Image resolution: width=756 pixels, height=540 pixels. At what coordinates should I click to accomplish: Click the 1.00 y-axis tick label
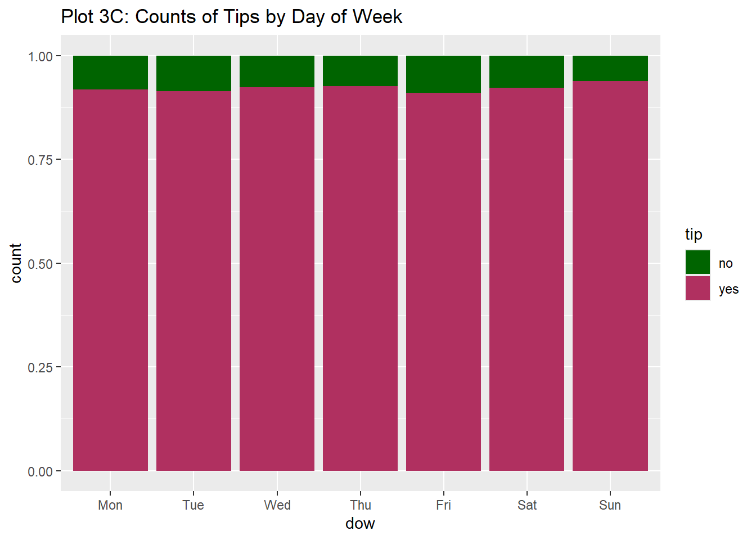click(x=40, y=56)
